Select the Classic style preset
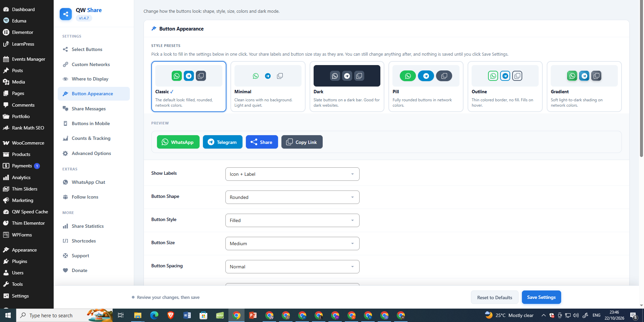Image resolution: width=644 pixels, height=322 pixels. tap(189, 87)
